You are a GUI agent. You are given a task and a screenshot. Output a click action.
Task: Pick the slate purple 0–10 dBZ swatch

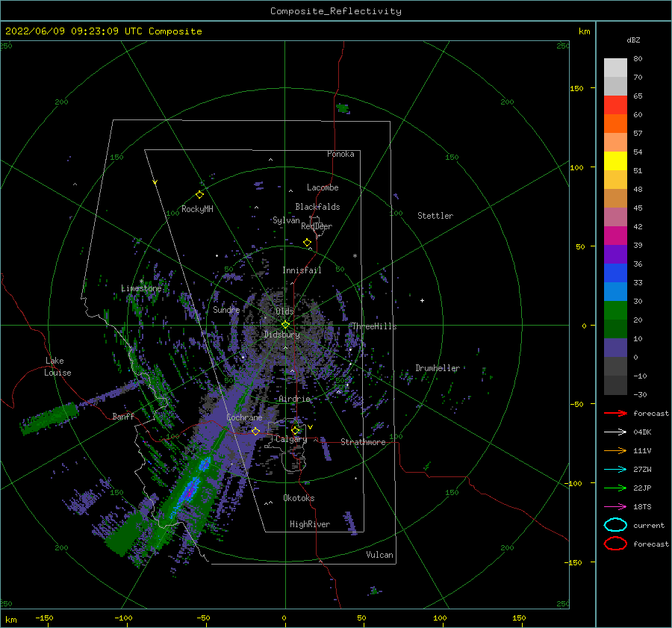[x=615, y=348]
